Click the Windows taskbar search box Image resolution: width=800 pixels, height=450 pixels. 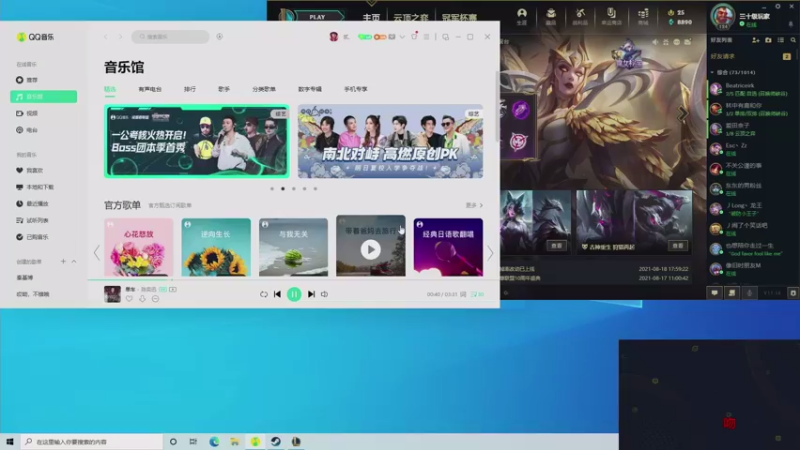click(x=92, y=441)
